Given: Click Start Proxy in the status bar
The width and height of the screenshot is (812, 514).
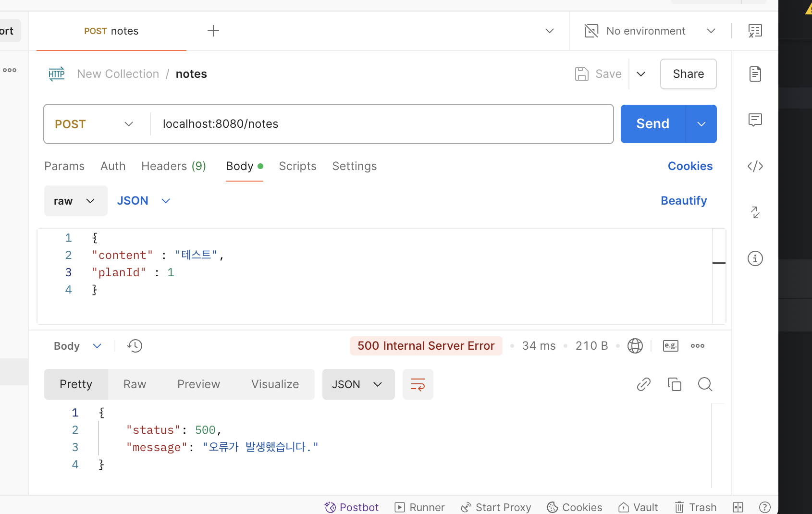Looking at the screenshot, I should click(496, 507).
